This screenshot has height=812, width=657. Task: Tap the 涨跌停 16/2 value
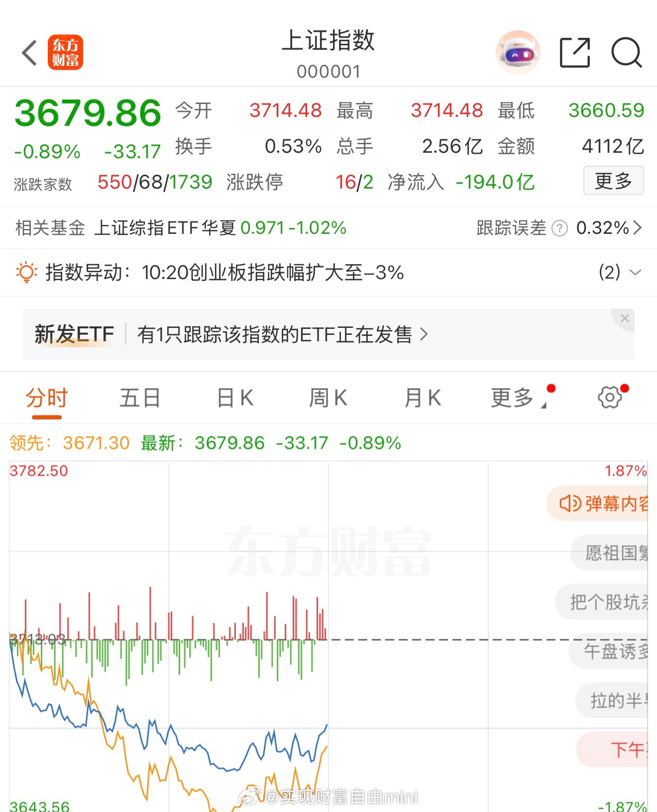pos(354,183)
